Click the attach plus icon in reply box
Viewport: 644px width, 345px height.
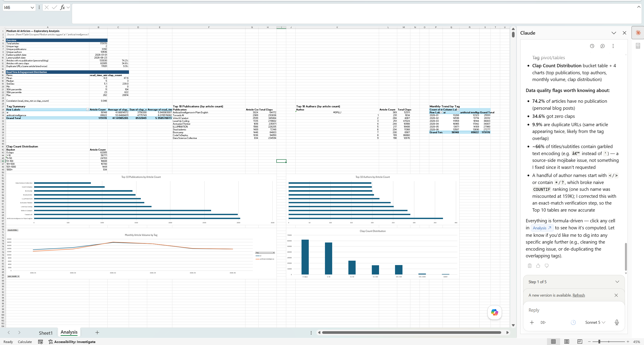pyautogui.click(x=532, y=322)
